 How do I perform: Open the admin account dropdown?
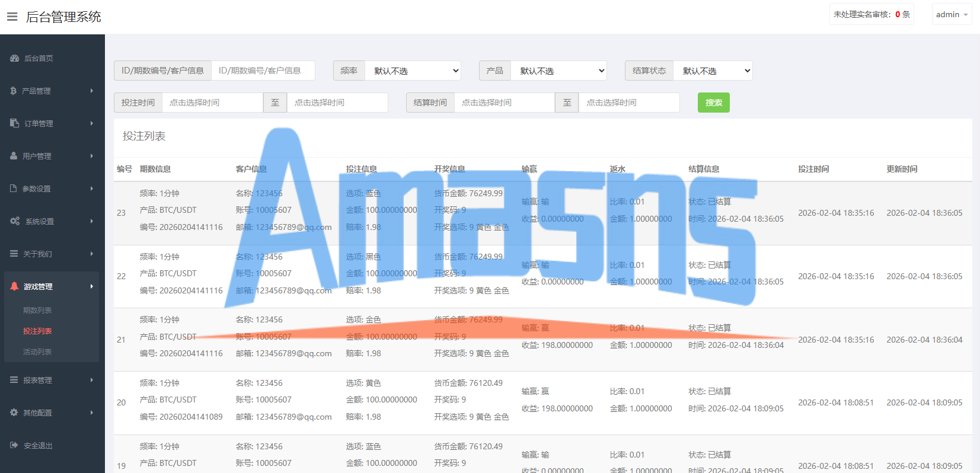pos(952,14)
